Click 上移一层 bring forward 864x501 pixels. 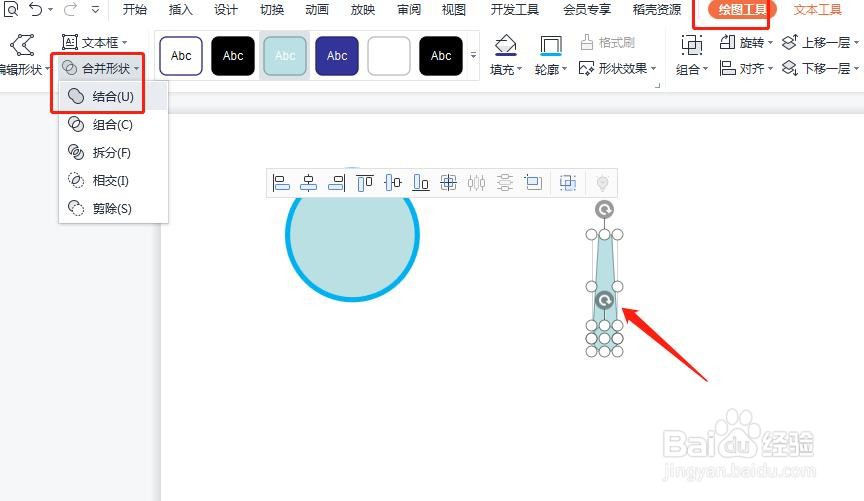[820, 42]
